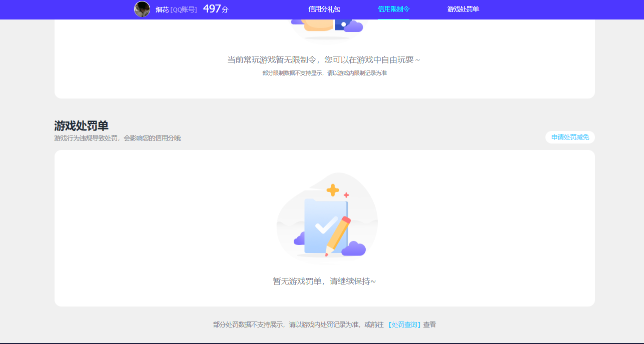Screen dimensions: 644x344
Task: Click the [QQ账号] account label
Action: pos(184,9)
